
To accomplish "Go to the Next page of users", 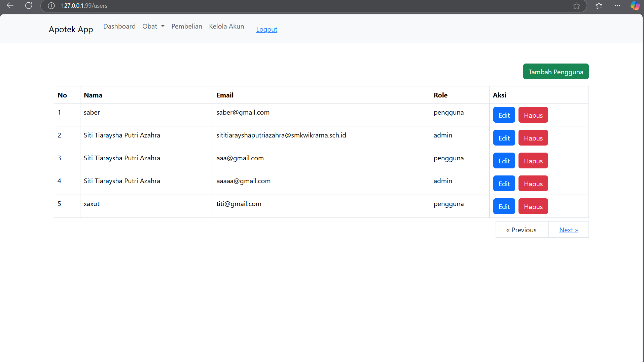I will pos(569,230).
